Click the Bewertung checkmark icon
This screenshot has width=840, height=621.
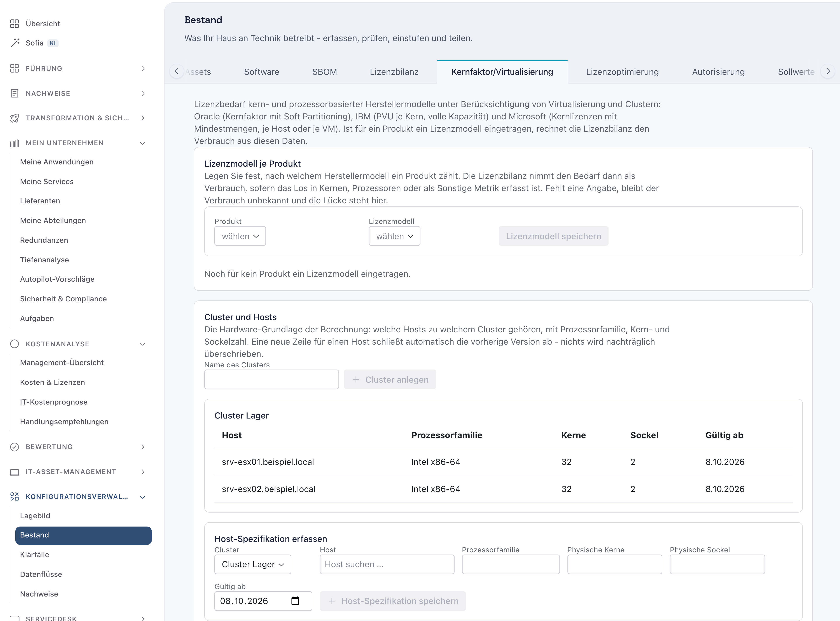pyautogui.click(x=14, y=447)
